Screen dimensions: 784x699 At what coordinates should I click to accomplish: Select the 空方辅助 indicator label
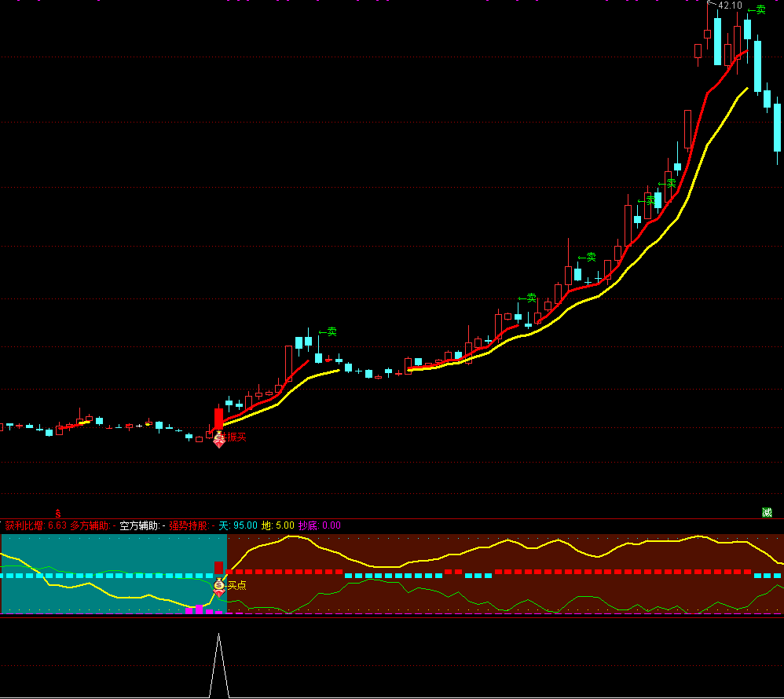point(139,525)
